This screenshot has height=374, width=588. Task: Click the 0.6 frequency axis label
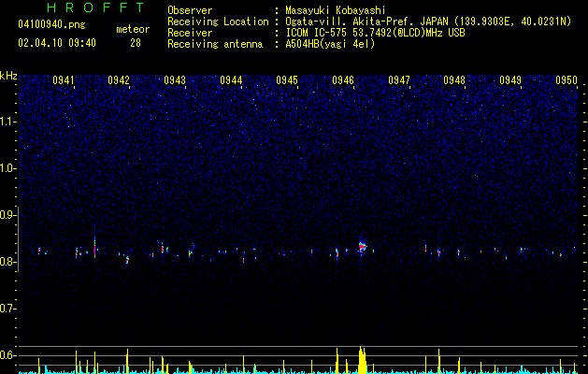point(7,355)
